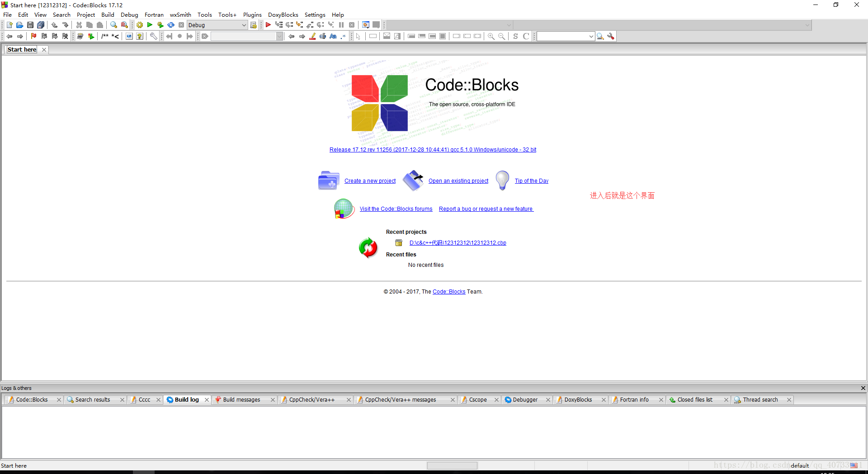
Task: Visit the Code::Blocks forums link
Action: click(396, 209)
